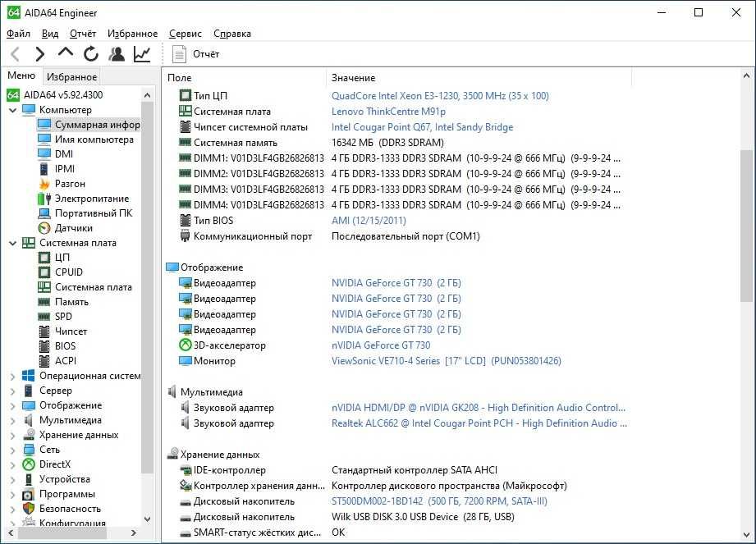The width and height of the screenshot is (756, 544).
Task: Open the Избранное menu in the menu bar
Action: click(x=132, y=34)
